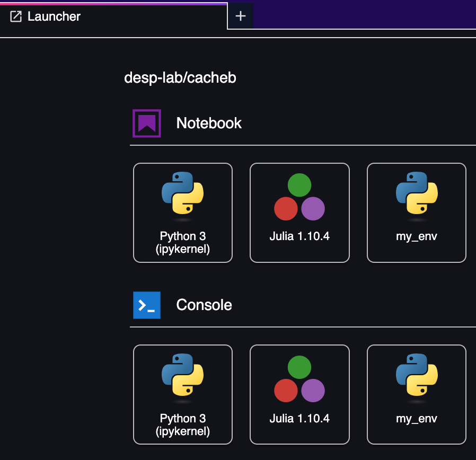Open Python 3 (ipykernel) console via label

click(182, 424)
